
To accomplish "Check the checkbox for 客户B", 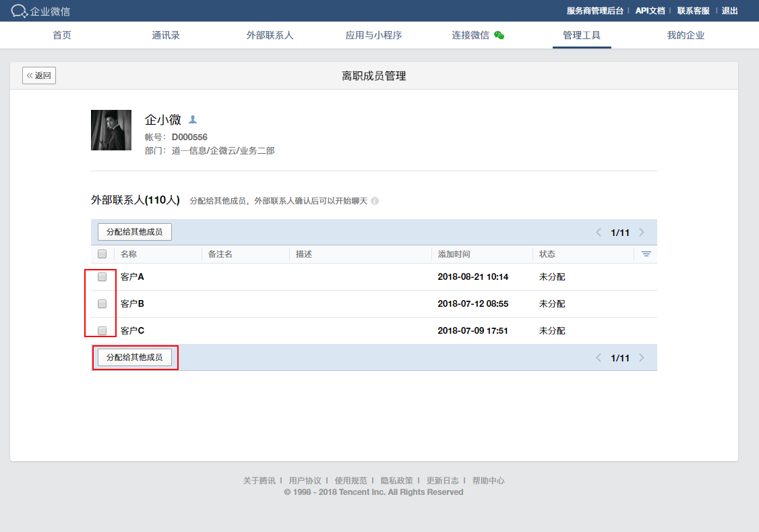I will tap(101, 303).
